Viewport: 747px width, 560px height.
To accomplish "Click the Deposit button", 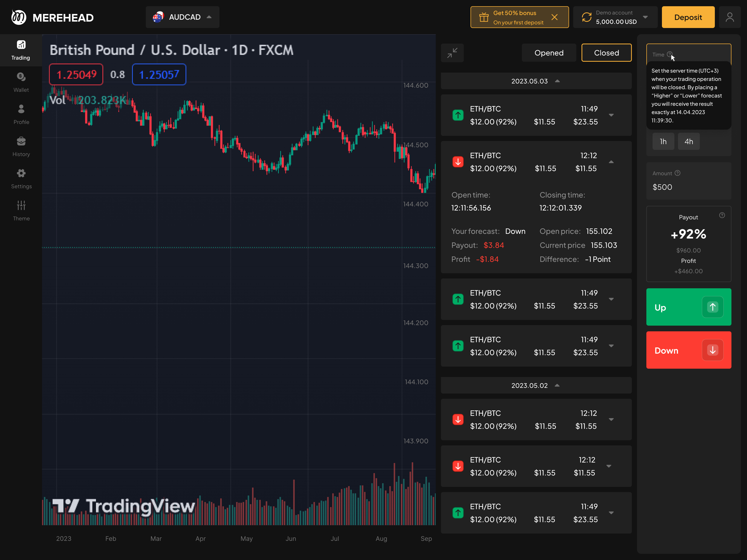I will click(688, 17).
